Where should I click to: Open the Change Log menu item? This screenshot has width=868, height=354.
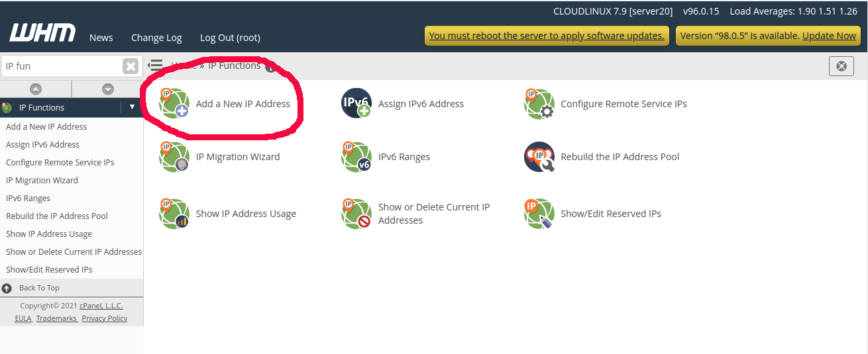tap(156, 38)
